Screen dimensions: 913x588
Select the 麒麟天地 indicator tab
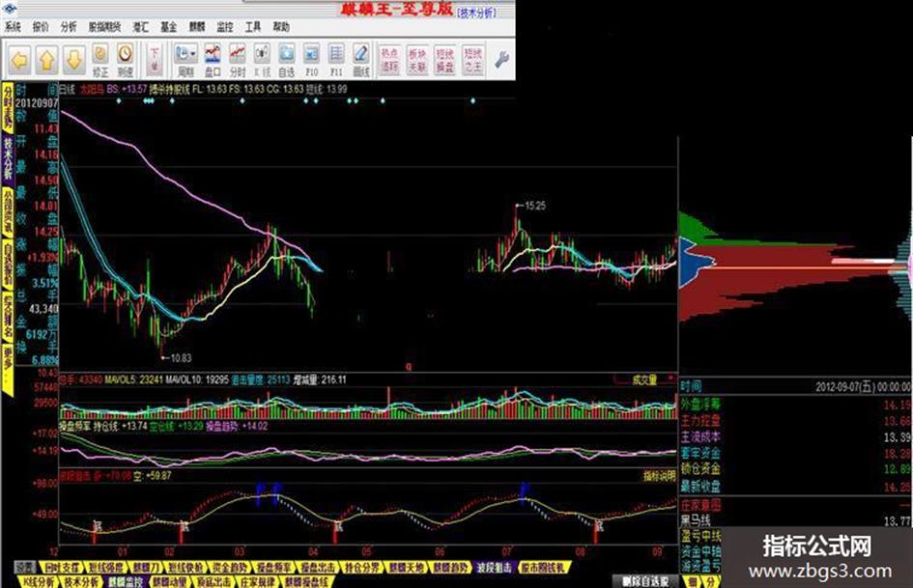pos(406,568)
